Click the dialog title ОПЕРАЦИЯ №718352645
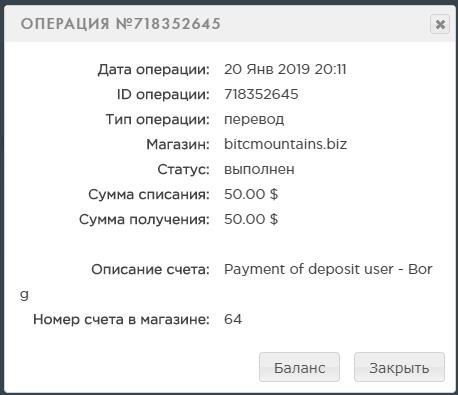The height and width of the screenshot is (395, 458). tap(121, 24)
